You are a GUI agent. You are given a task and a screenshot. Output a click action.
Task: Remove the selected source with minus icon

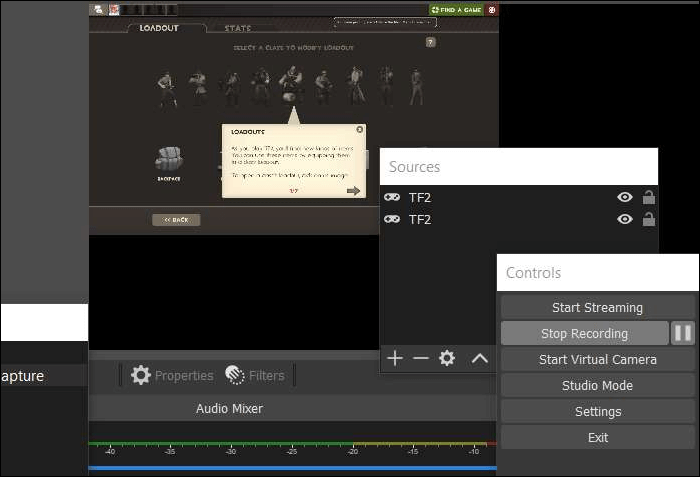(x=421, y=358)
